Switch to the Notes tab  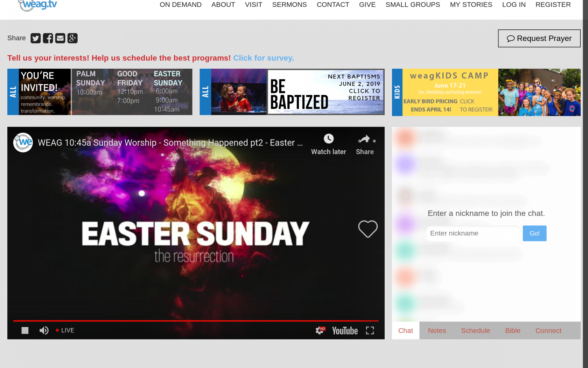pos(437,330)
